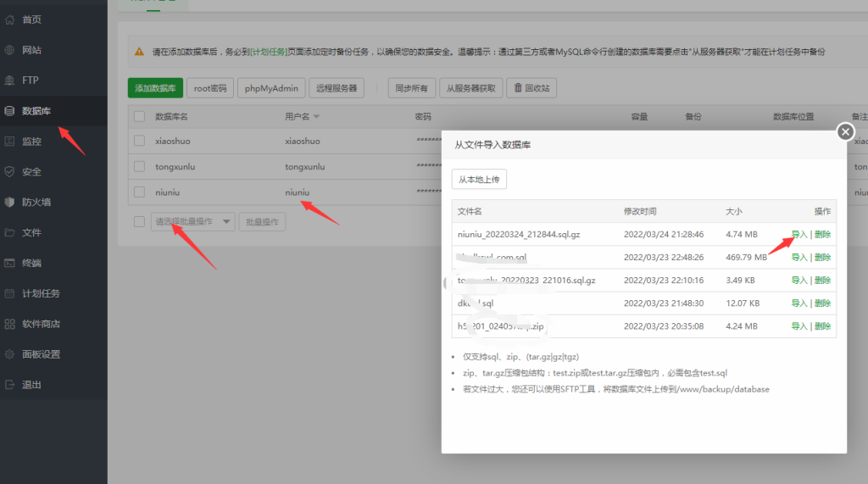Click the root密码 button
868x484 pixels.
(210, 88)
